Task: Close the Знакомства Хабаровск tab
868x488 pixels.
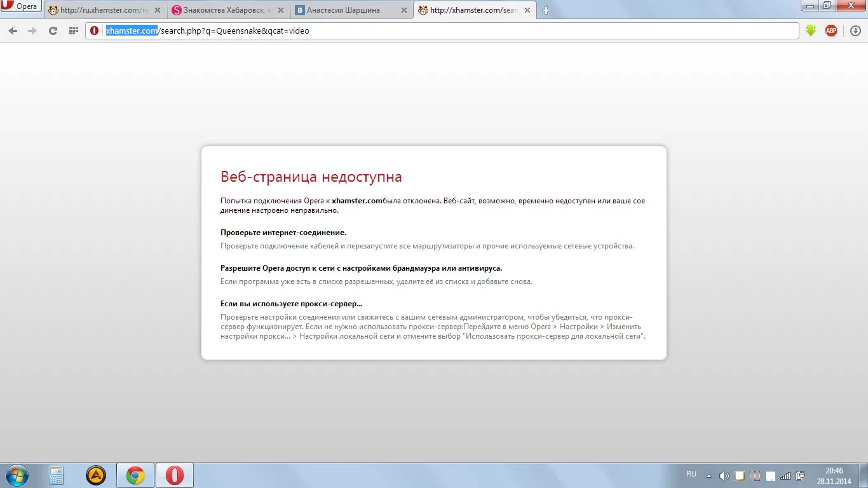Action: (x=281, y=10)
